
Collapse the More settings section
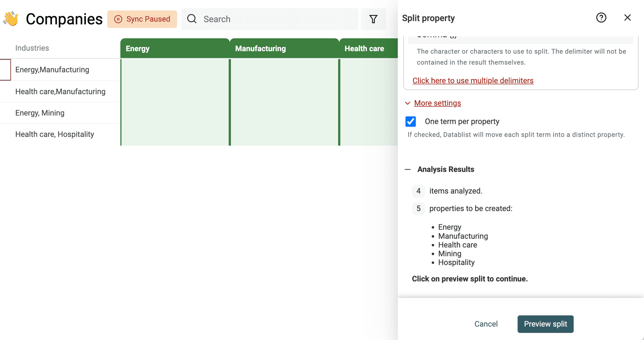pyautogui.click(x=437, y=103)
